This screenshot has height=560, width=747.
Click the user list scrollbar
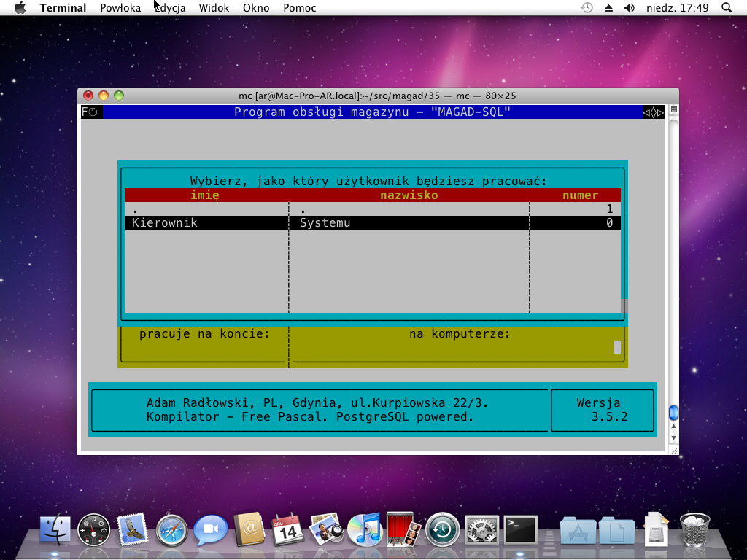[624, 304]
